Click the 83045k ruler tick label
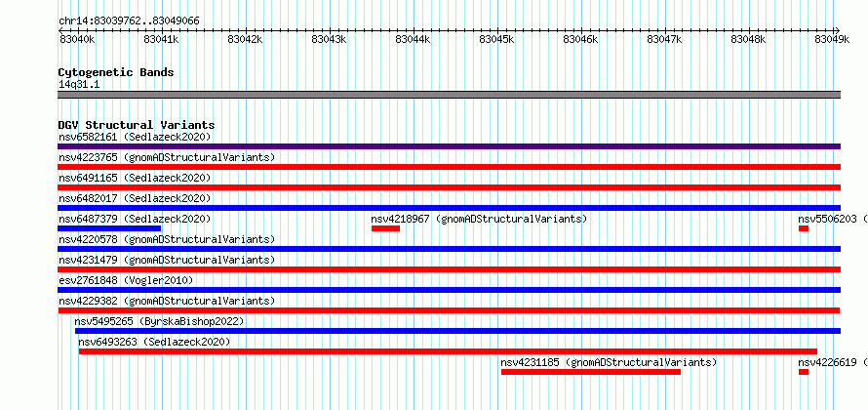 point(497,39)
